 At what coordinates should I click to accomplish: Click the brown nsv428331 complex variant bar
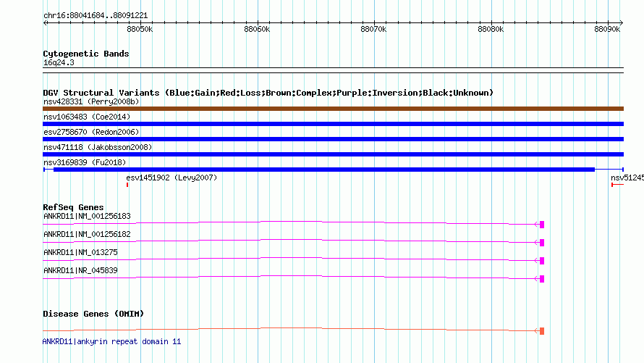click(x=333, y=109)
